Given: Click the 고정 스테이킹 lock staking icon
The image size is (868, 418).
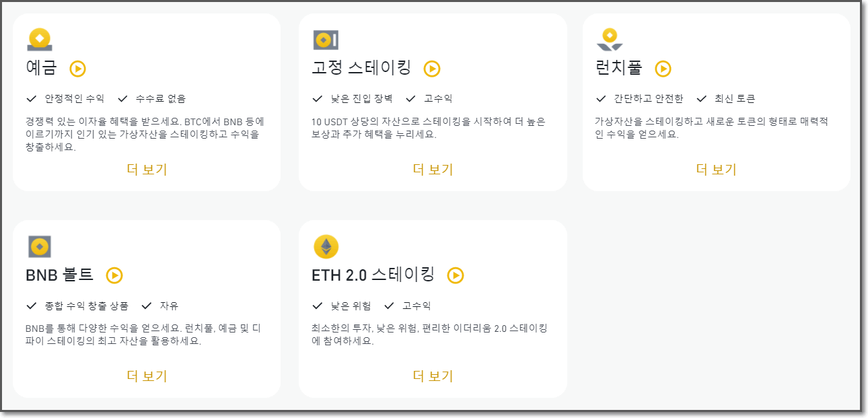Looking at the screenshot, I should pos(325,39).
